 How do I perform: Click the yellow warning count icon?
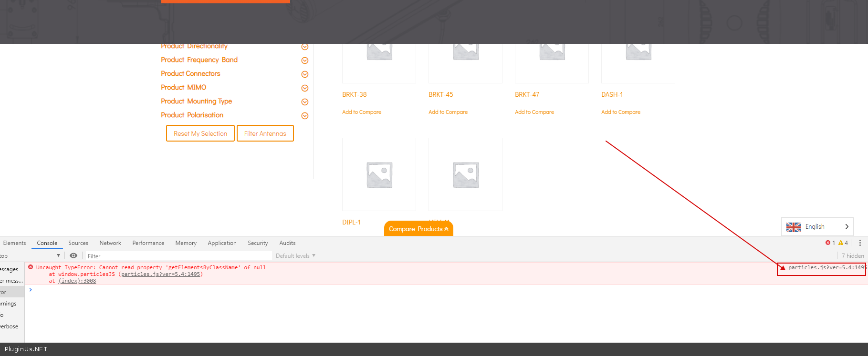[x=841, y=243]
